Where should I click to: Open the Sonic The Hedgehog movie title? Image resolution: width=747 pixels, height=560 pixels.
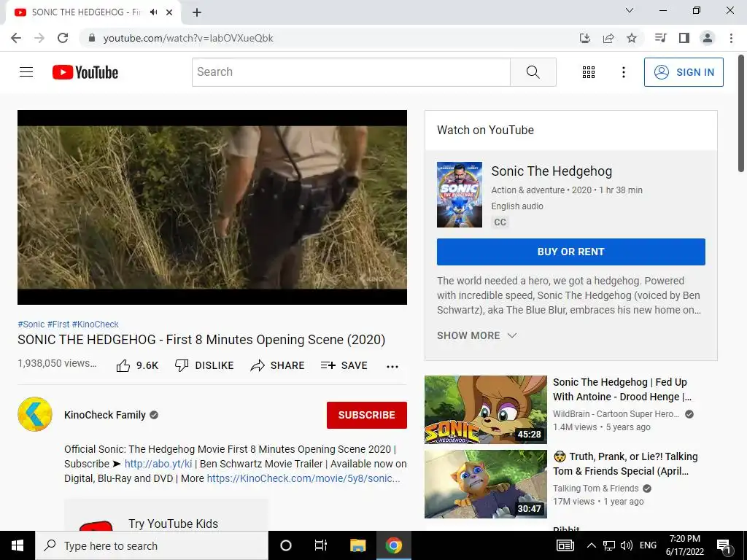(x=551, y=171)
